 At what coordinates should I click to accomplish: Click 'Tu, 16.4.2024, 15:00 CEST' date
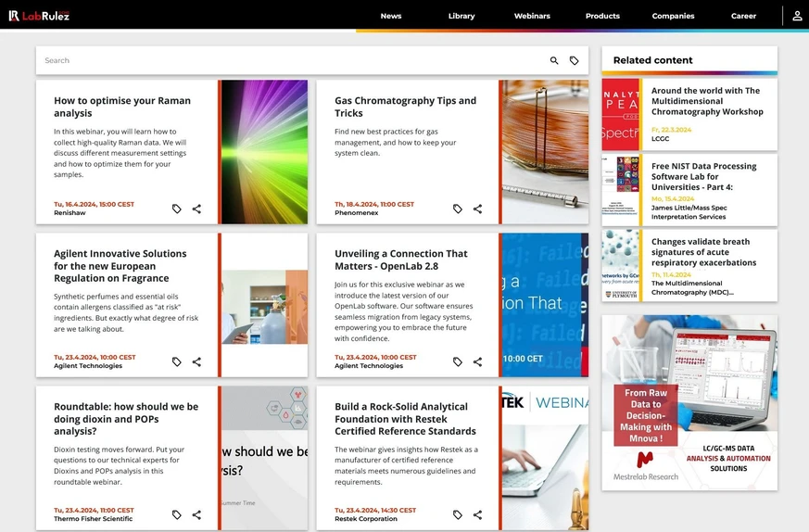click(x=94, y=204)
